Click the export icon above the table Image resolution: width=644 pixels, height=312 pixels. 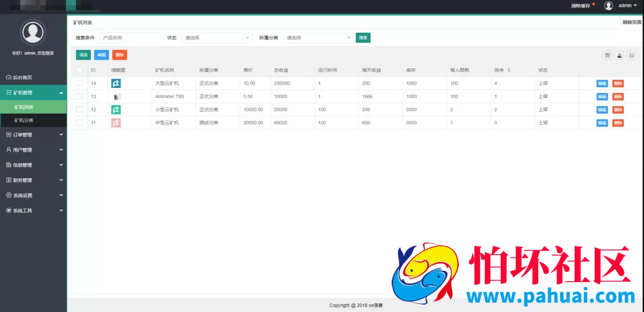coord(619,55)
